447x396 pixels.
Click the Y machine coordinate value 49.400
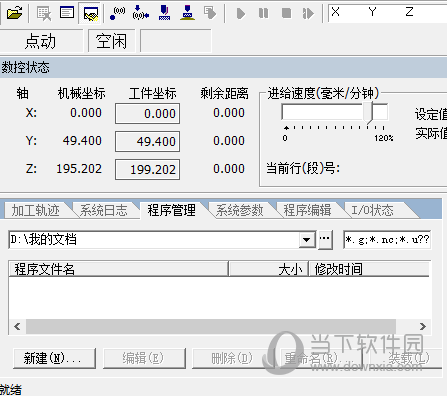82,141
